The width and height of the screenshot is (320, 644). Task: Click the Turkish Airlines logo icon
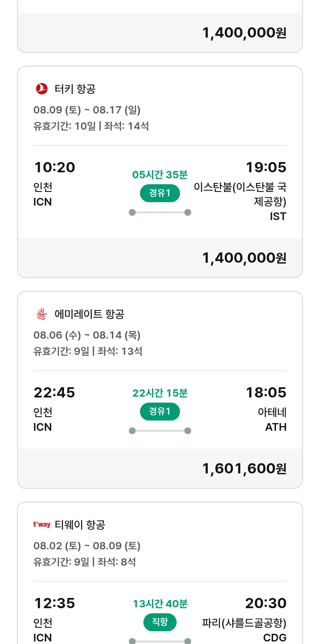click(x=41, y=89)
